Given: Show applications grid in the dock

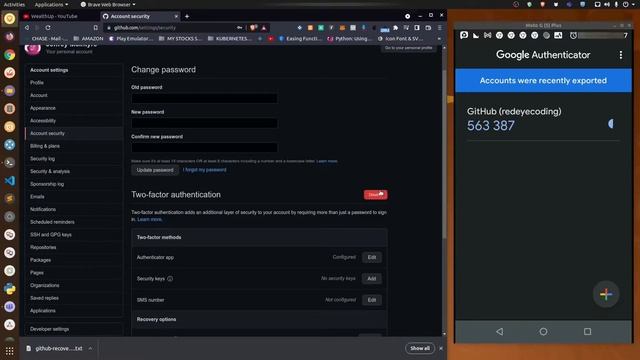Looking at the screenshot, I should click(9, 351).
